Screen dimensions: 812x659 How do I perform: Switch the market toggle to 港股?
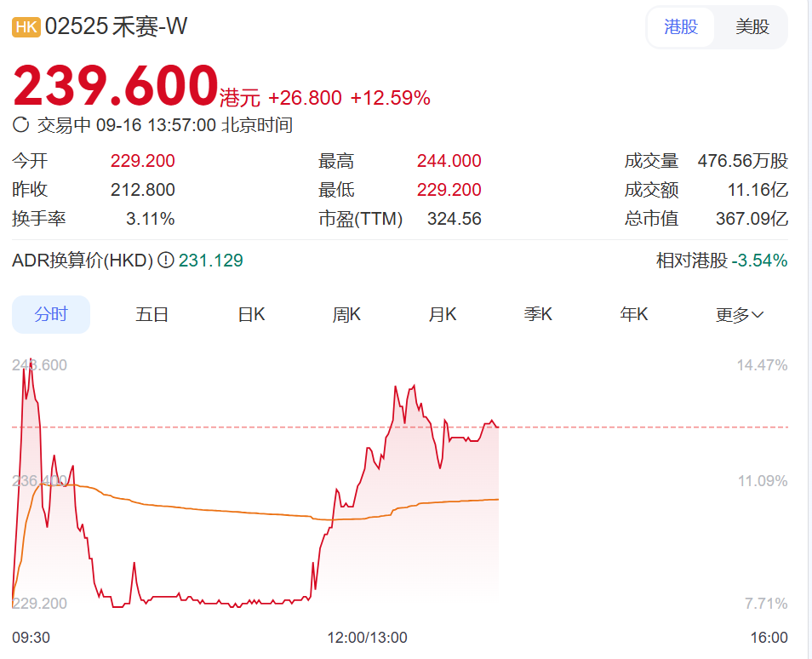tap(681, 26)
